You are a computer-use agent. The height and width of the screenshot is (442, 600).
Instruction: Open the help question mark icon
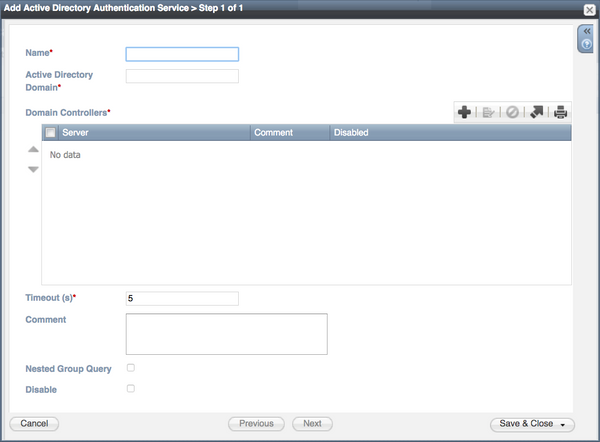click(587, 44)
